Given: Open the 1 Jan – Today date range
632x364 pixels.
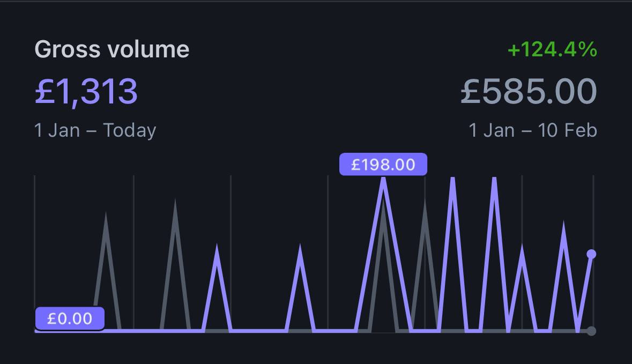Looking at the screenshot, I should tap(95, 130).
